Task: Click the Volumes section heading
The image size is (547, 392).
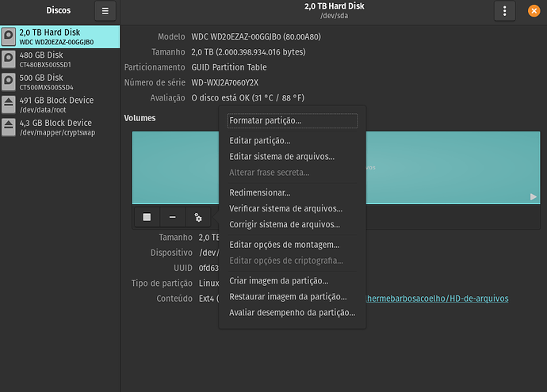Action: point(140,118)
